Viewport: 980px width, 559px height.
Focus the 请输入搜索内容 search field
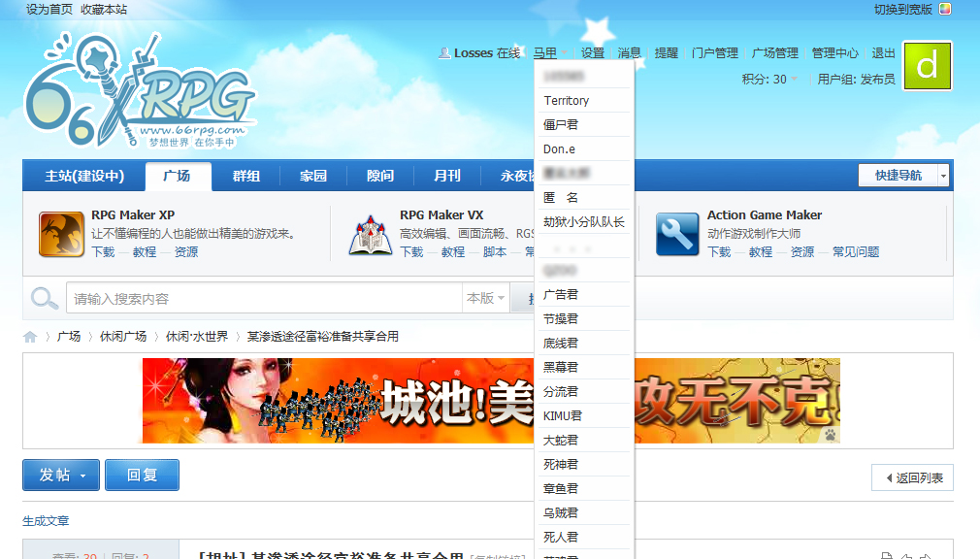[x=264, y=298]
